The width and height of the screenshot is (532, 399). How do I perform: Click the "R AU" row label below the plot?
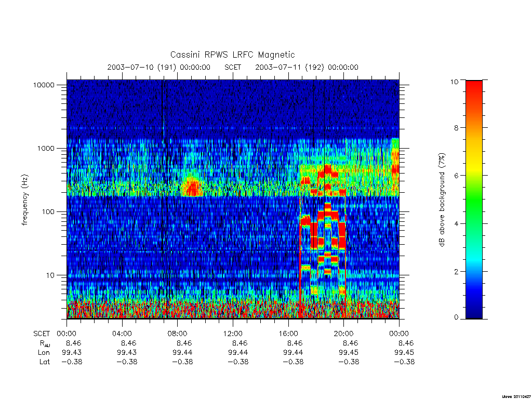point(45,343)
